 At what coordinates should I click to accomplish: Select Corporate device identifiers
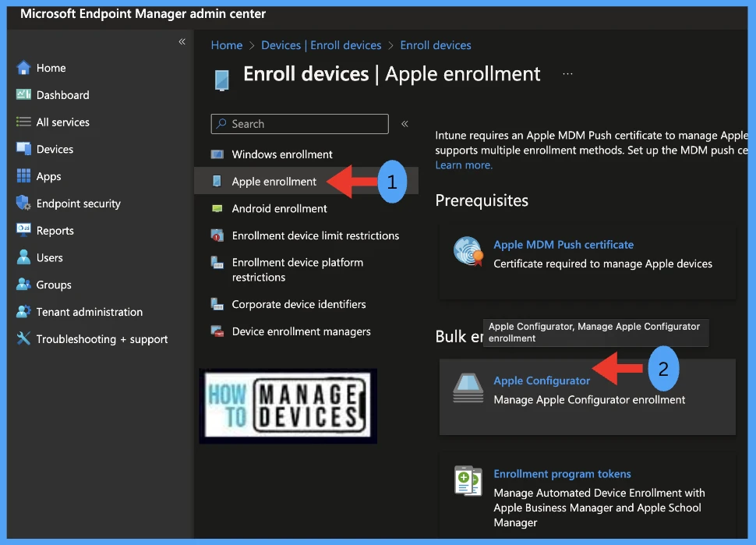(299, 304)
